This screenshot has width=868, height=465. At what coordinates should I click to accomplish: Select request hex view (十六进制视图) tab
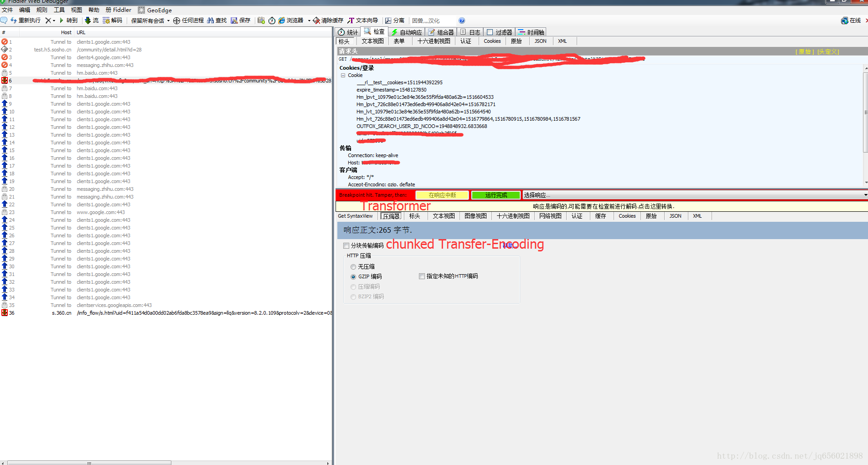click(434, 41)
